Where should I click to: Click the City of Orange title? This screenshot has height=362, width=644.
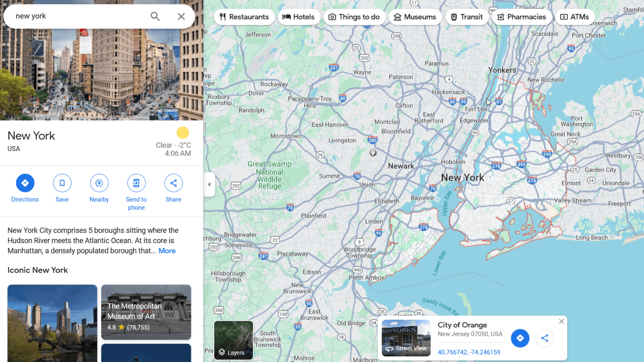point(462,325)
